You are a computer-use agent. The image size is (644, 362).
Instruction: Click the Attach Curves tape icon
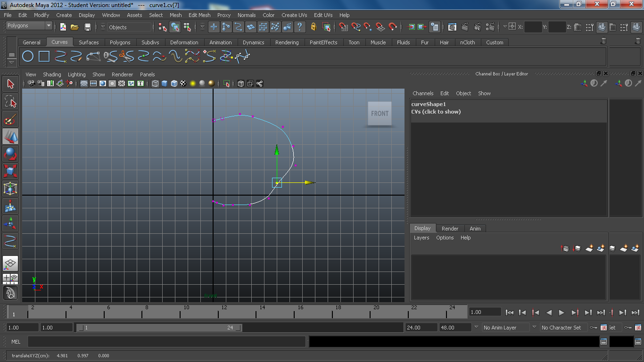point(110,57)
